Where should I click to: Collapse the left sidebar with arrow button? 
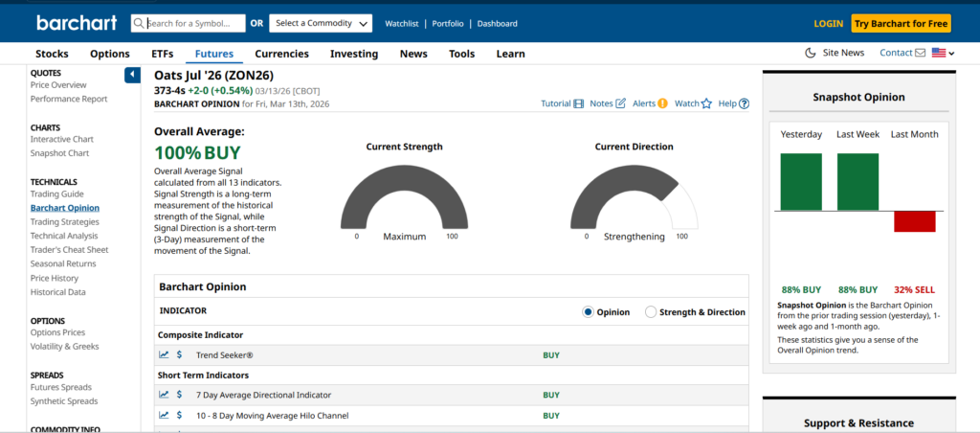132,75
